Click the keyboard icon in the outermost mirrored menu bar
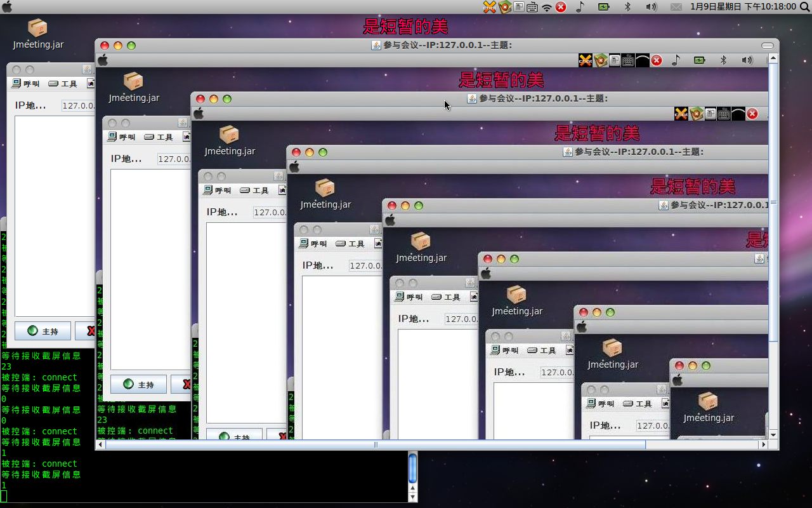The width and height of the screenshot is (812, 508). (x=628, y=60)
